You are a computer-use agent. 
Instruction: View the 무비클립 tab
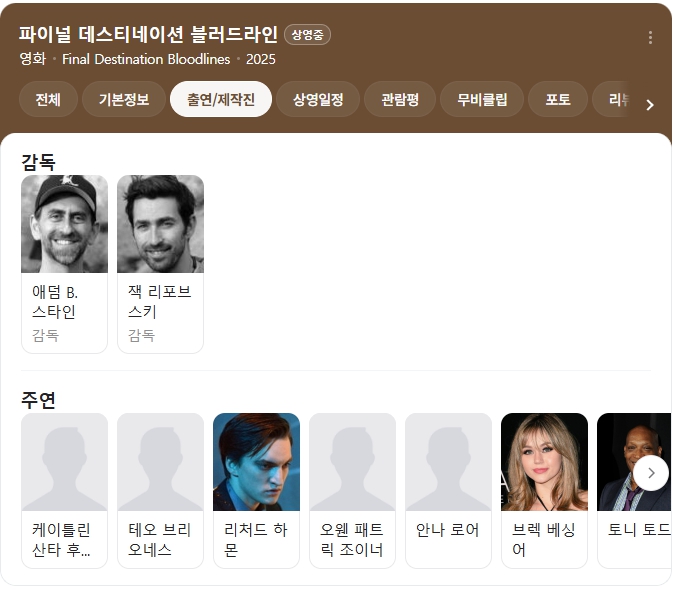(482, 100)
